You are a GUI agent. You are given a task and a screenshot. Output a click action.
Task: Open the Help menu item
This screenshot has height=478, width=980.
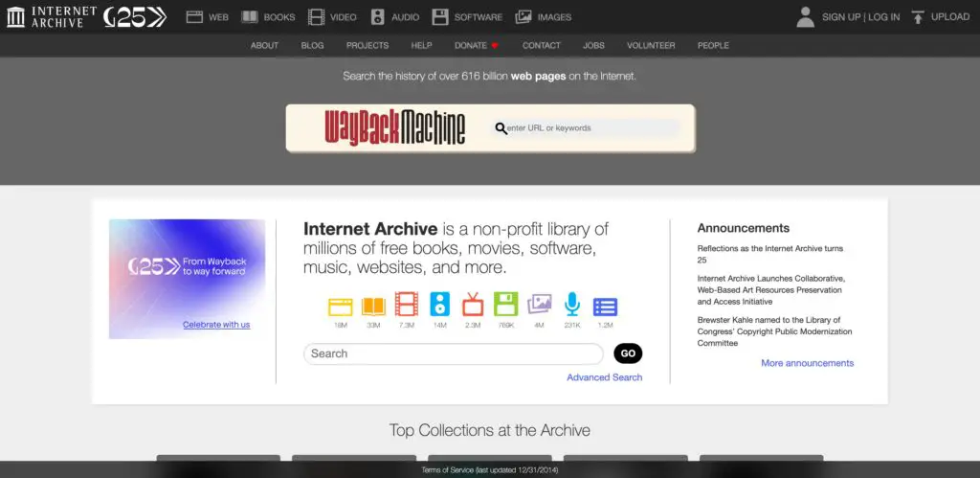tap(422, 46)
